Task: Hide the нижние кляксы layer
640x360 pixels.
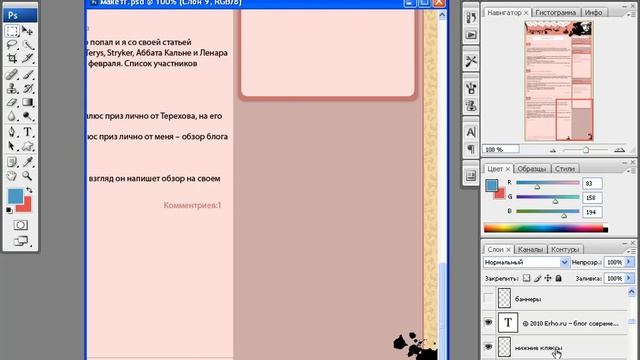Action: tap(489, 347)
